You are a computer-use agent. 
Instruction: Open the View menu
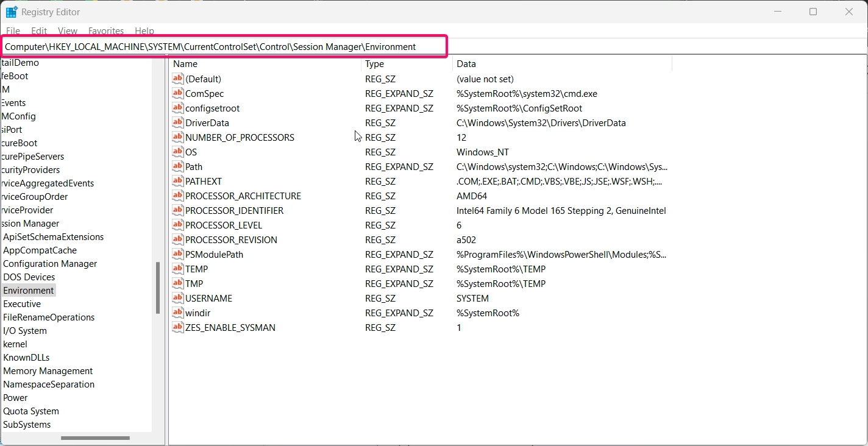68,30
